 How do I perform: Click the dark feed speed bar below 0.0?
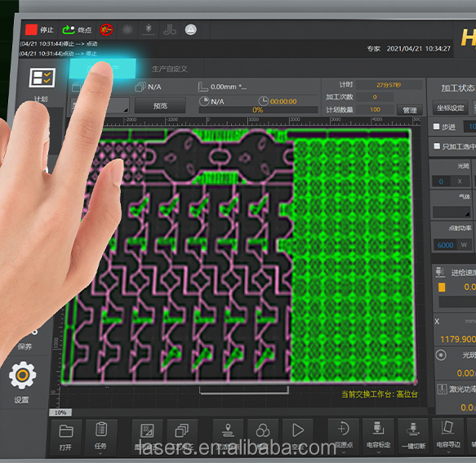[457, 302]
